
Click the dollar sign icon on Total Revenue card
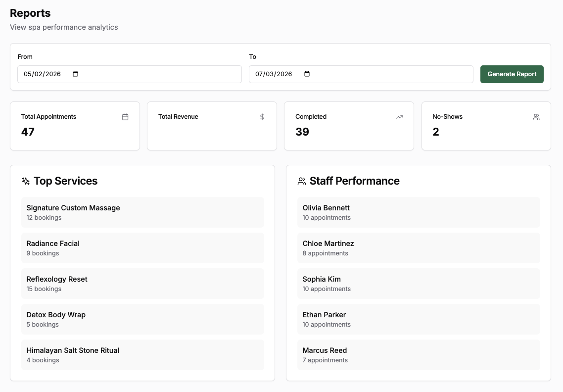(x=262, y=117)
